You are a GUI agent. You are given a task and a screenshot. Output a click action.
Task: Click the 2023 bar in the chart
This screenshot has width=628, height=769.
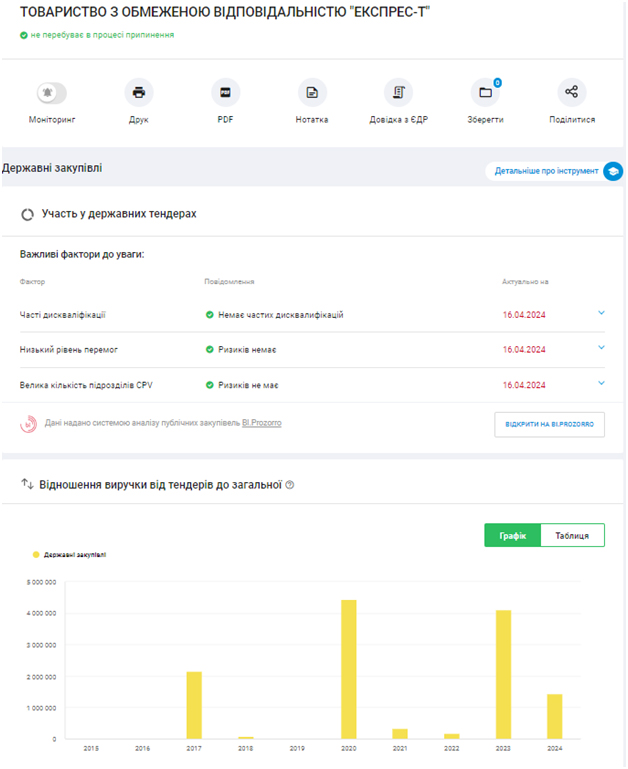click(503, 673)
